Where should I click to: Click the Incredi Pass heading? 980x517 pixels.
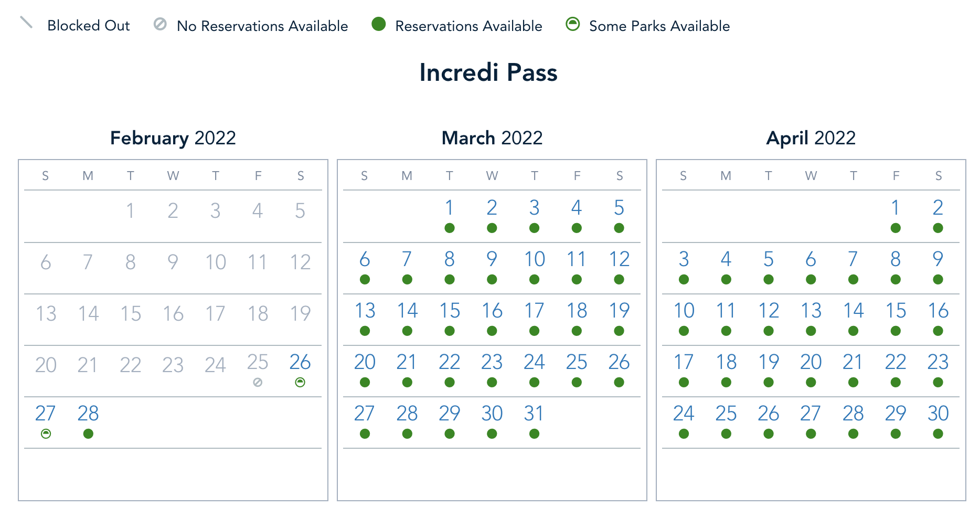click(x=488, y=72)
